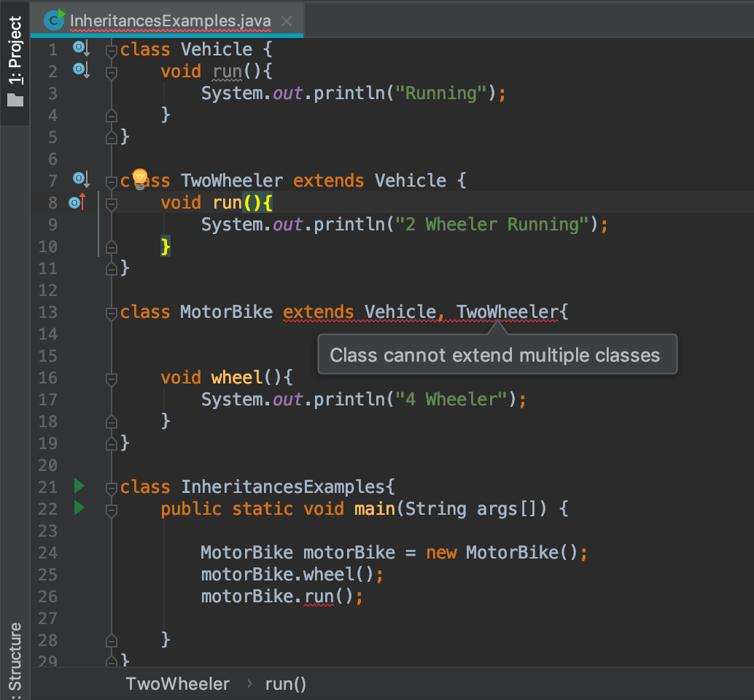This screenshot has width=754, height=700.
Task: Click overriding-method gutter arrow on line 8
Action: (x=75, y=203)
